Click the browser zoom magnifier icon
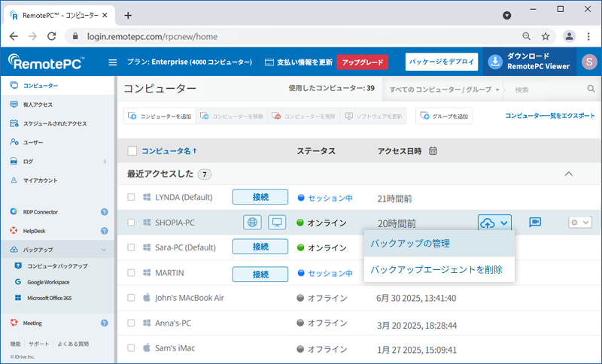Screen dimensions: 602x364 pyautogui.click(x=526, y=36)
